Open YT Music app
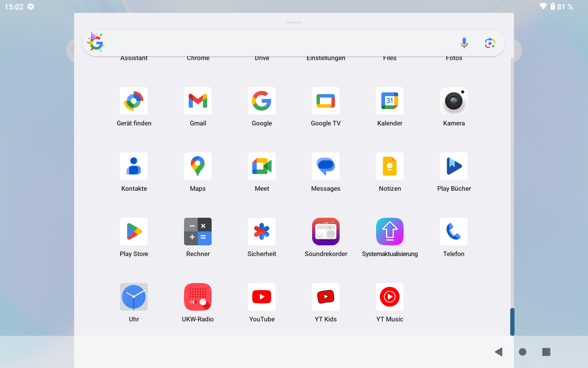 tap(390, 297)
